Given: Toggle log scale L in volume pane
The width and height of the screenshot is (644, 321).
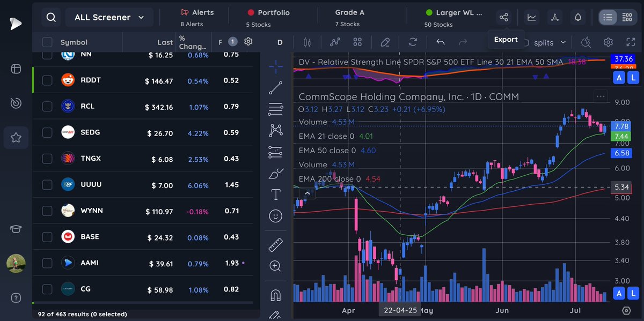Looking at the screenshot, I should pos(633,293).
